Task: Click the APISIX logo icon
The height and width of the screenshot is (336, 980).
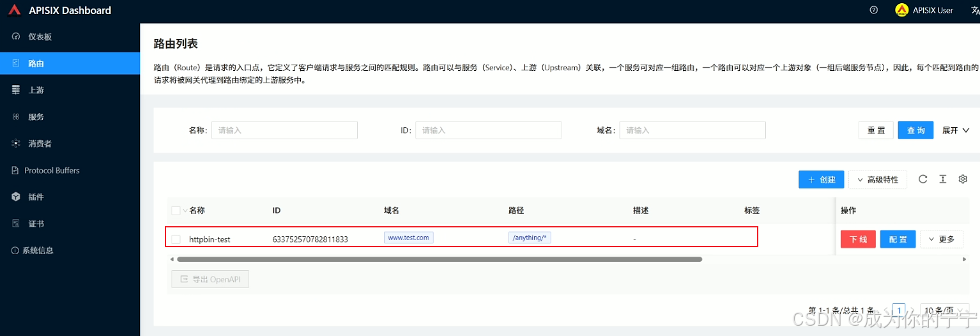Action: click(x=14, y=10)
